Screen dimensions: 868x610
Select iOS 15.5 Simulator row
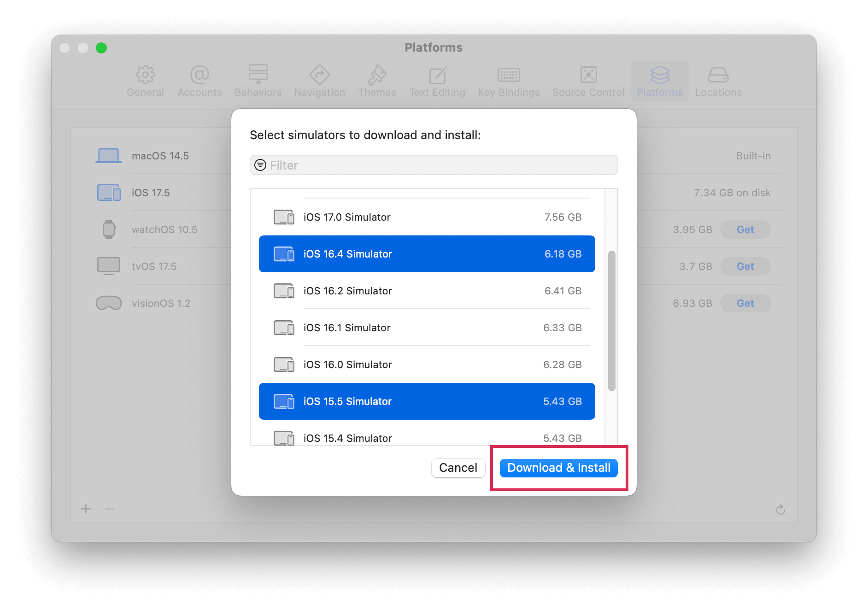[427, 401]
